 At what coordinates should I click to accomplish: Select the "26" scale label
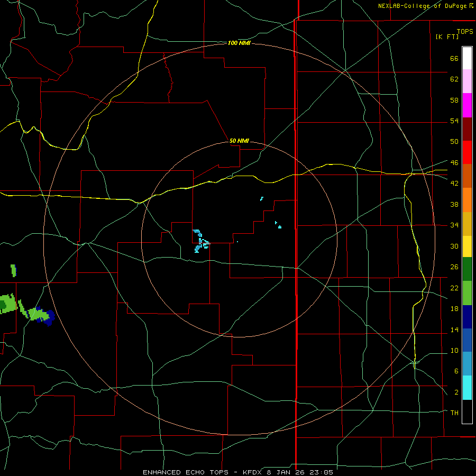[454, 267]
